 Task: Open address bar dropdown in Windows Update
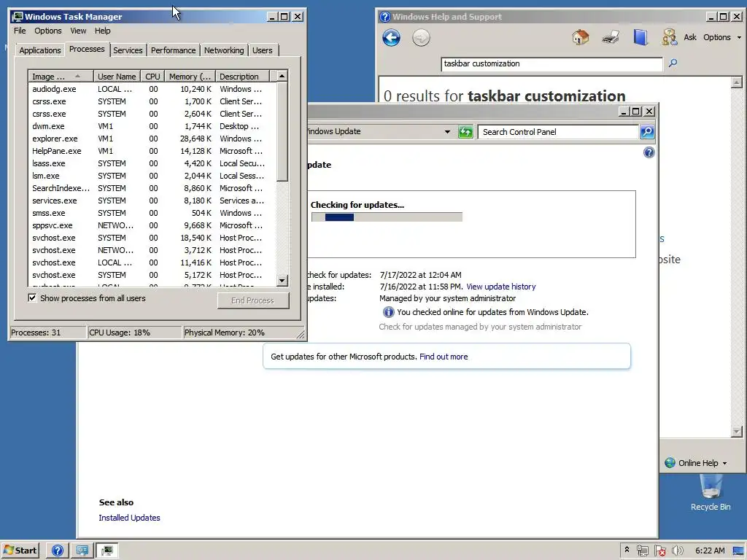coord(447,131)
